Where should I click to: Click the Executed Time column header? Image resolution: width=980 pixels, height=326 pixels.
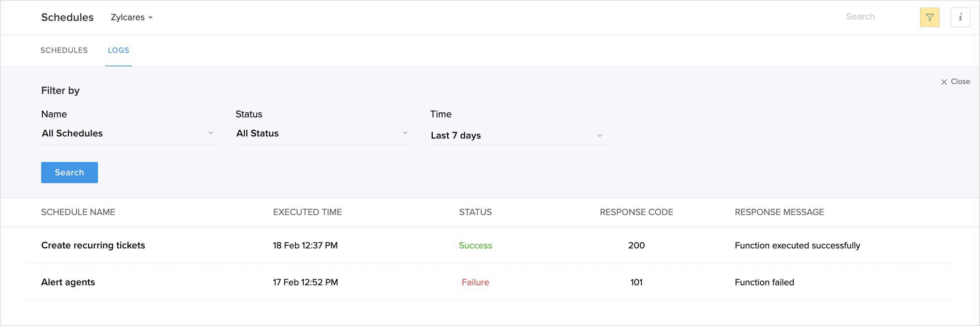point(307,212)
